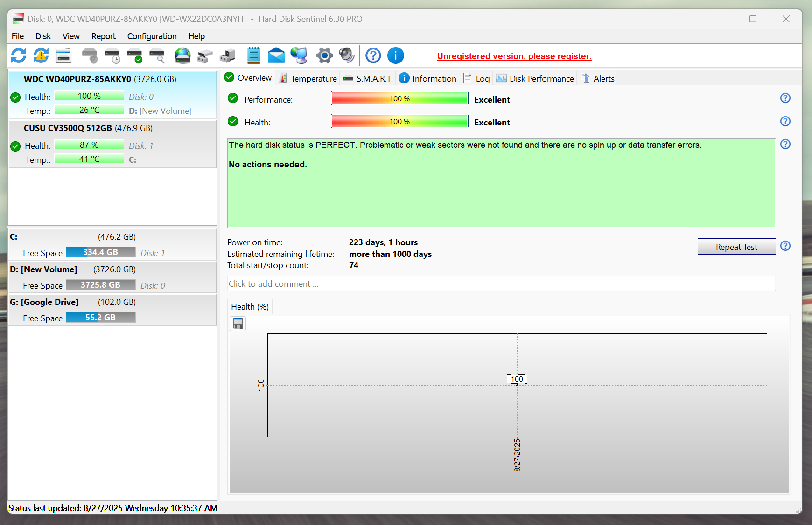
Task: Click help icon beside status message box
Action: click(x=785, y=144)
